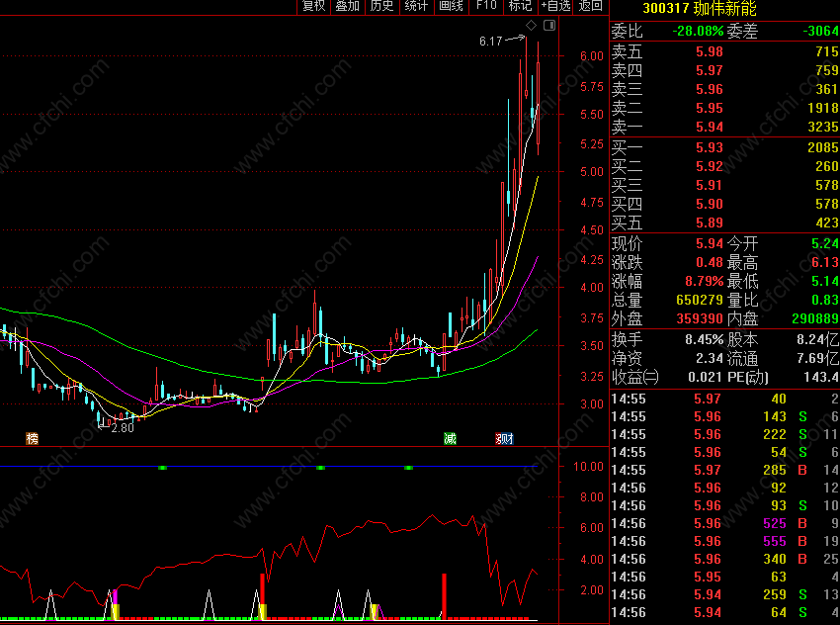The height and width of the screenshot is (625, 840).
Task: Click the 换手 8.45% value
Action: [704, 340]
